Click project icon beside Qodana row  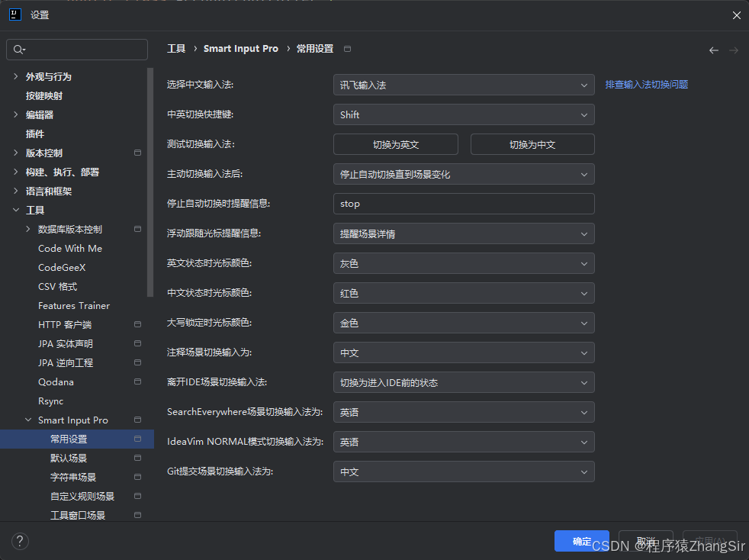pyautogui.click(x=137, y=381)
